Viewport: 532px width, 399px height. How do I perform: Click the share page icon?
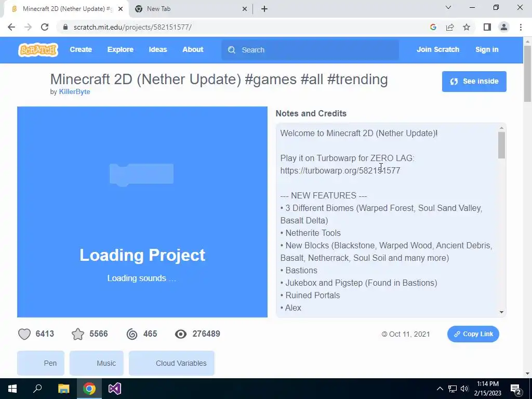(450, 27)
